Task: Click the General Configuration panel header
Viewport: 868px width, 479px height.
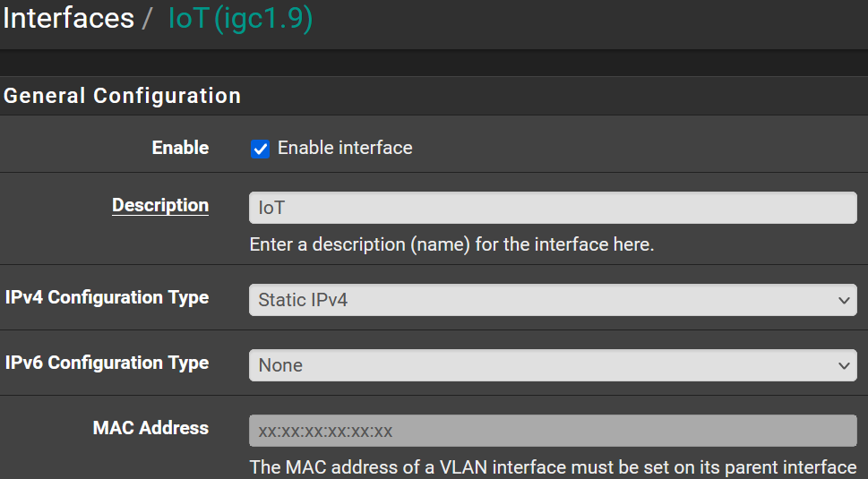Action: pos(122,96)
